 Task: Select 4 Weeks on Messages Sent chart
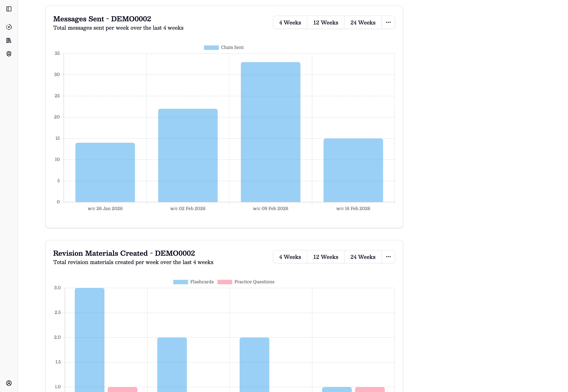click(x=290, y=23)
